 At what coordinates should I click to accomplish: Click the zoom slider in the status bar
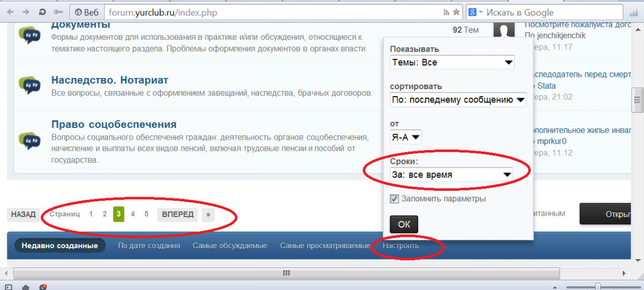click(x=597, y=286)
